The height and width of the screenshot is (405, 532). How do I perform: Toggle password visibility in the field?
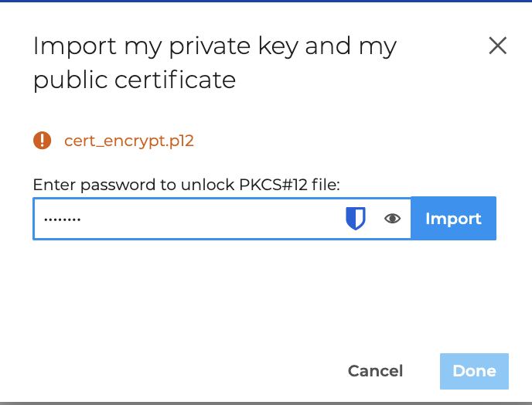pyautogui.click(x=393, y=219)
